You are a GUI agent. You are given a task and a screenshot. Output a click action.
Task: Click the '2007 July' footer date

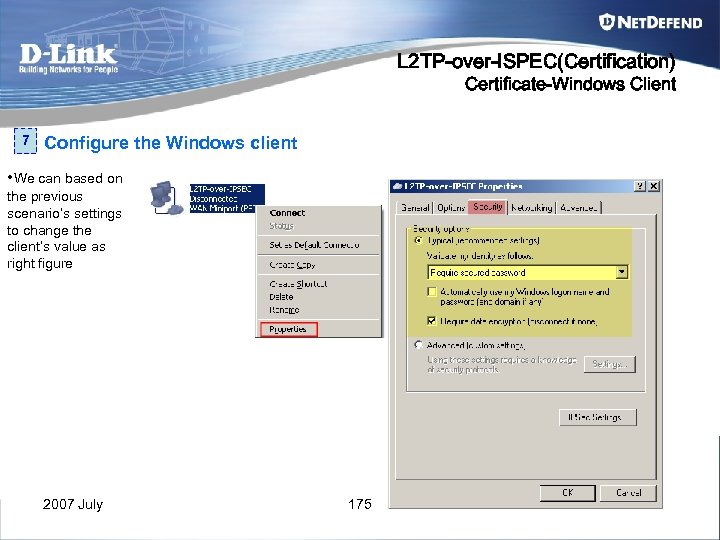tap(73, 504)
